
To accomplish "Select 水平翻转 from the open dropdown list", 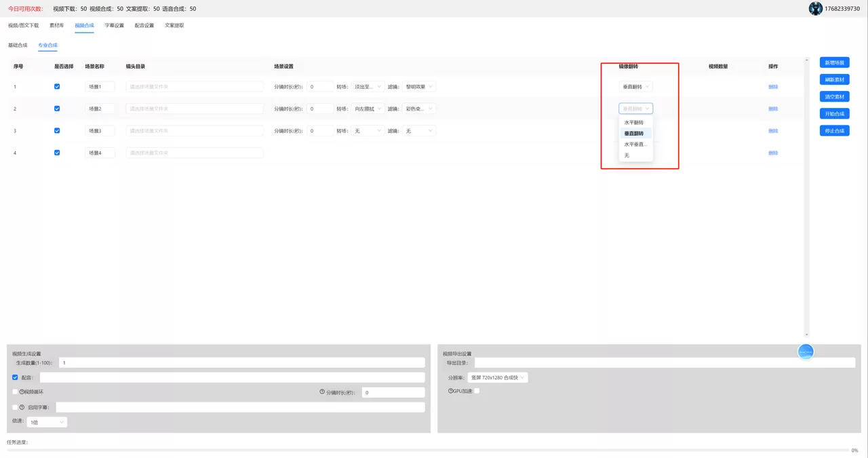I will click(635, 123).
